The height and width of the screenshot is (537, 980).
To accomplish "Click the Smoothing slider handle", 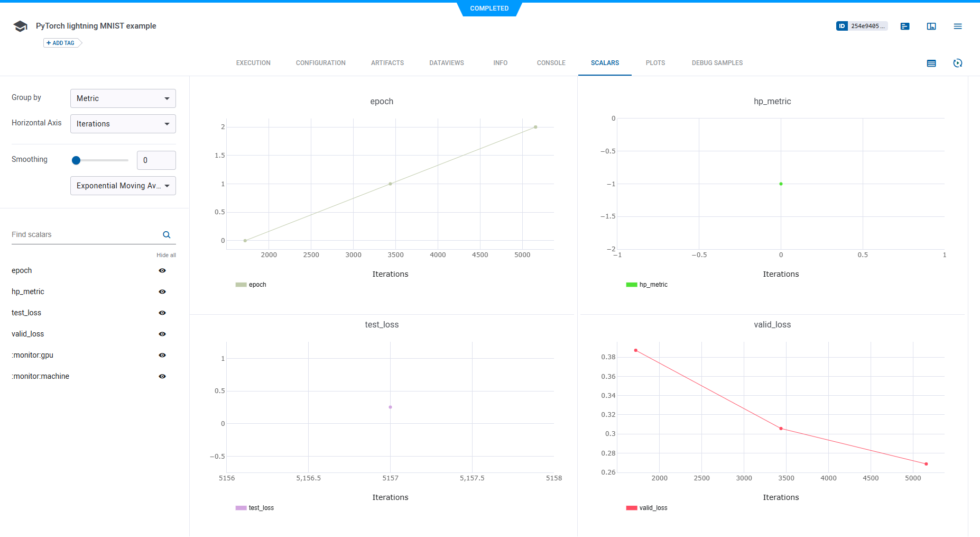I will pyautogui.click(x=76, y=160).
